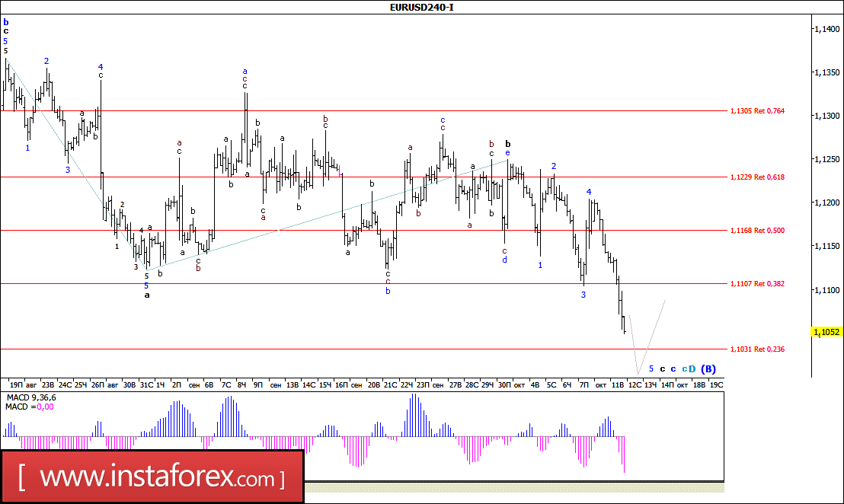The width and height of the screenshot is (844, 504).
Task: Select the 7П date label
Action: coord(584,384)
